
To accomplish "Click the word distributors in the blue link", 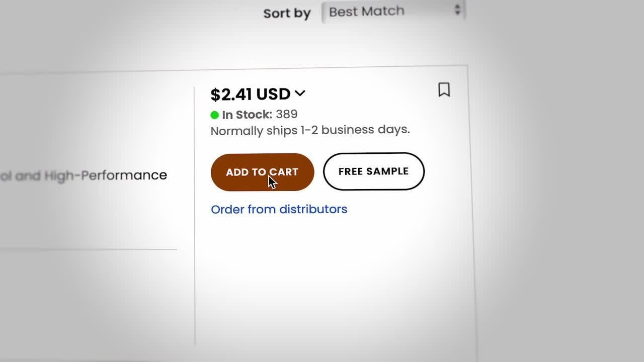I will click(x=313, y=209).
